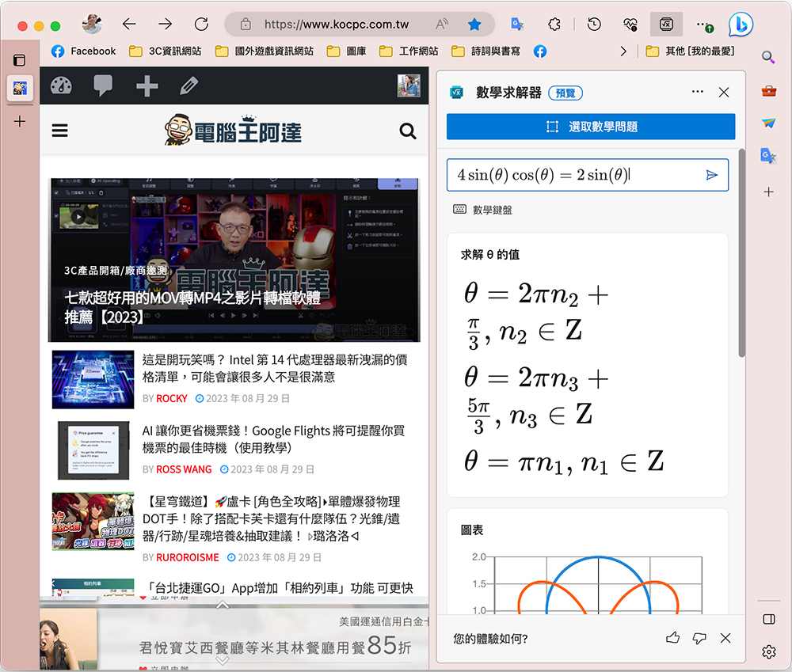Click the thumbs up feedback icon
792x672 pixels.
[673, 638]
